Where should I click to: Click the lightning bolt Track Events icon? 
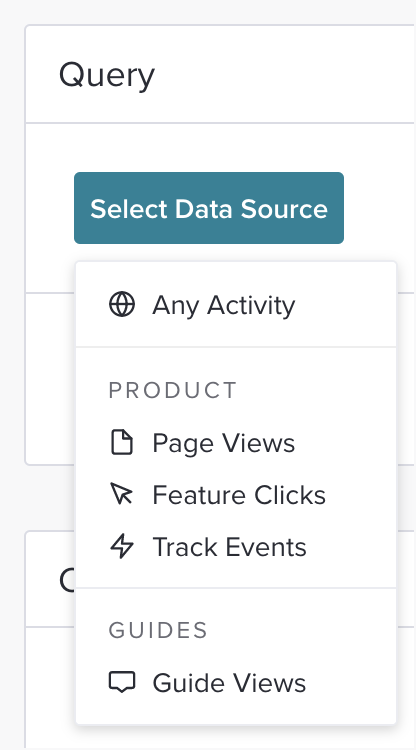point(122,546)
